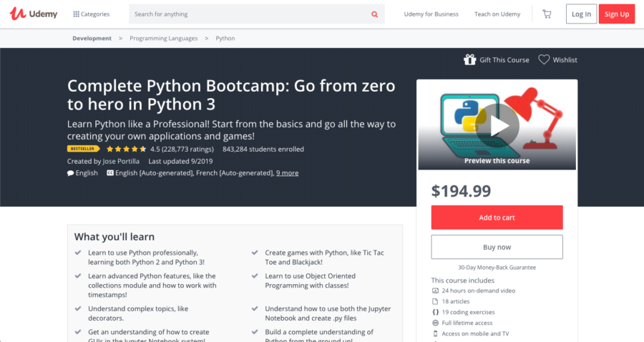Image resolution: width=644 pixels, height=342 pixels.
Task: Click 24 hours on-demand video text
Action: coord(479,290)
